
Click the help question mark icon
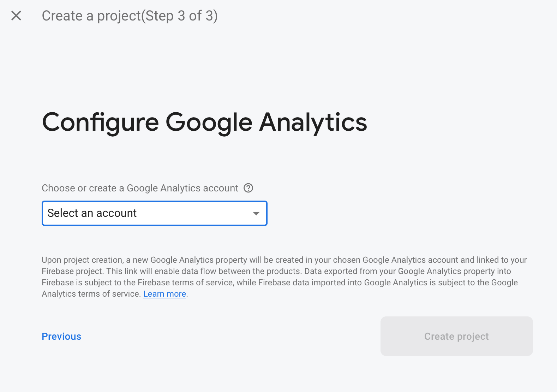coord(248,188)
